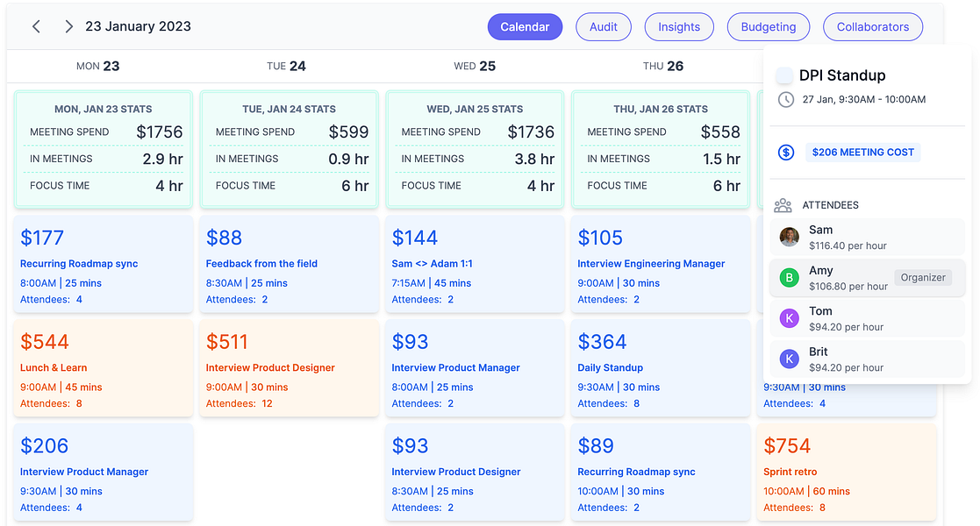Select the Mon, Jan 23 stats card
980x526 pixels.
tap(103, 150)
